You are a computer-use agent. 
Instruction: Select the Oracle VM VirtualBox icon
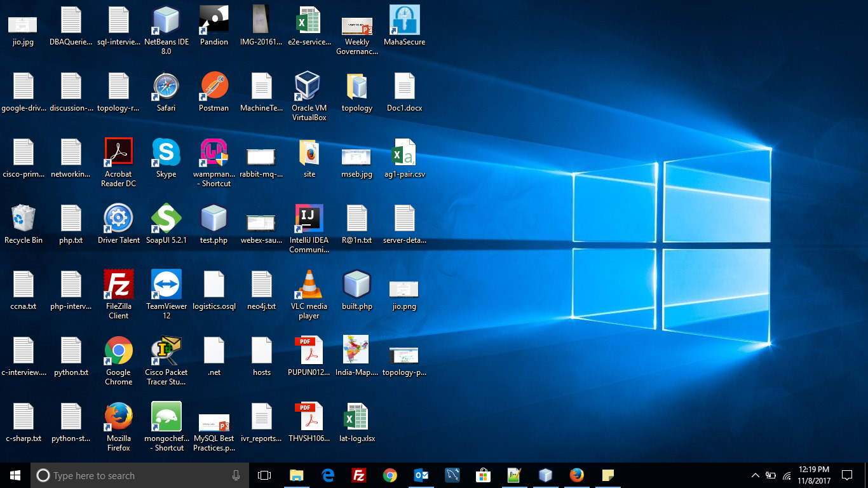click(x=309, y=87)
